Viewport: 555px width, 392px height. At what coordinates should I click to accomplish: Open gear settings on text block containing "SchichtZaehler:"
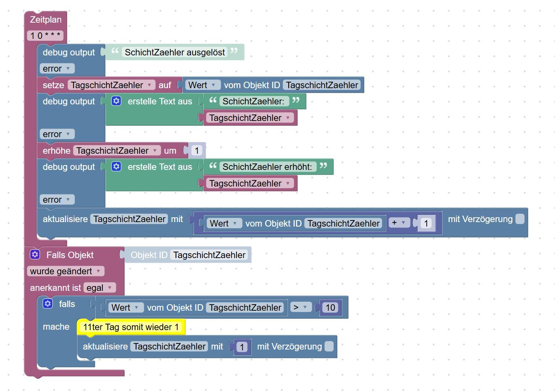point(116,101)
